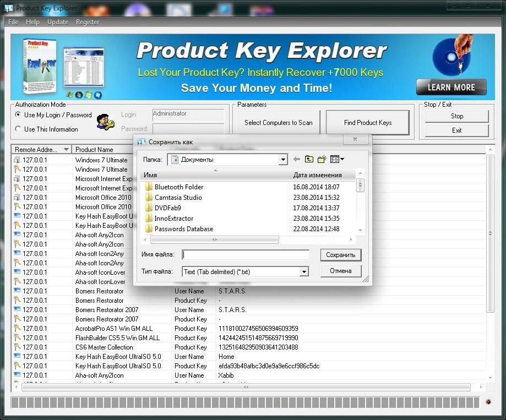Select the Camtasia Studio date 23.08.2014 15:32
The height and width of the screenshot is (420, 506).
tap(316, 198)
